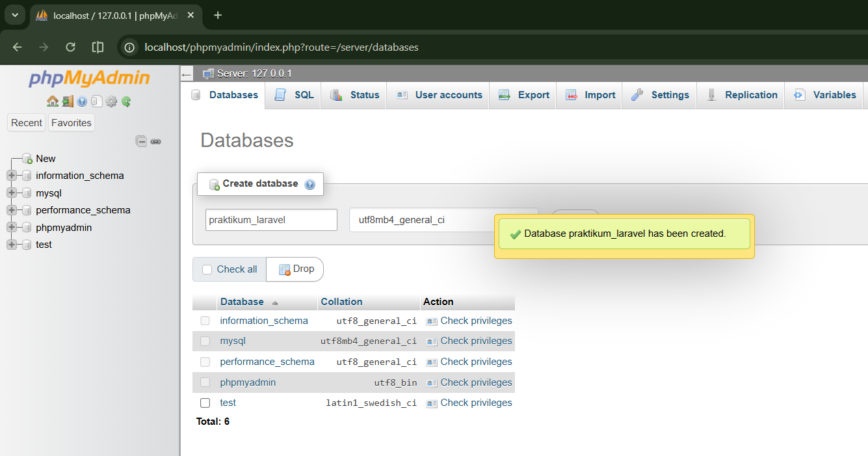
Task: Open navigation panel settings gear icon
Action: [111, 101]
